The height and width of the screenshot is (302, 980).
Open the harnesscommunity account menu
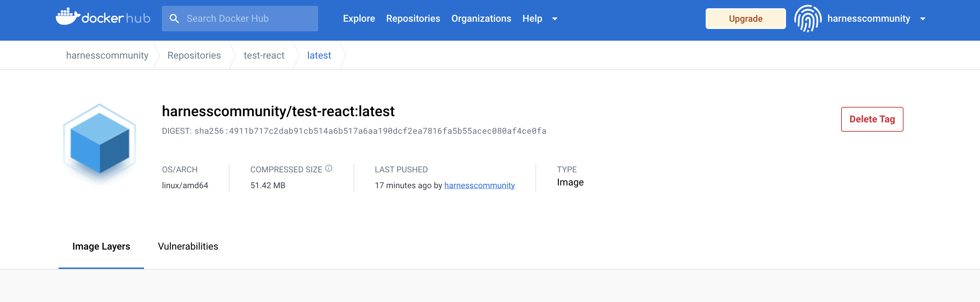(x=869, y=19)
